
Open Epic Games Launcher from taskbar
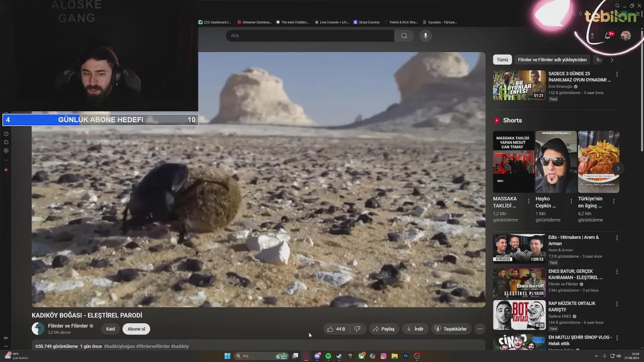(350, 356)
